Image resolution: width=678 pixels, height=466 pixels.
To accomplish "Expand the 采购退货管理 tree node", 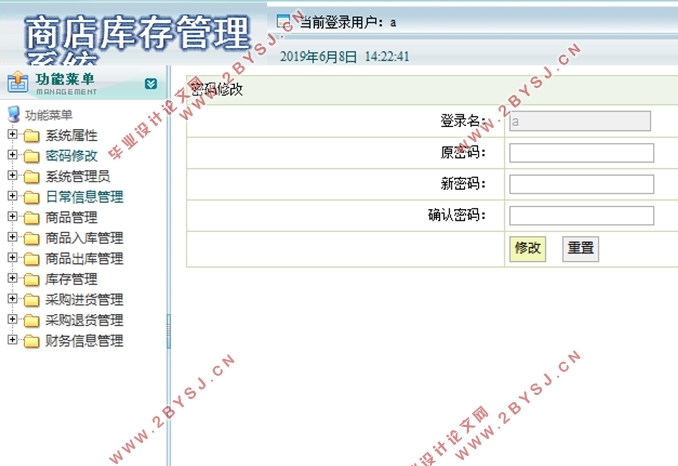I will 13,319.
